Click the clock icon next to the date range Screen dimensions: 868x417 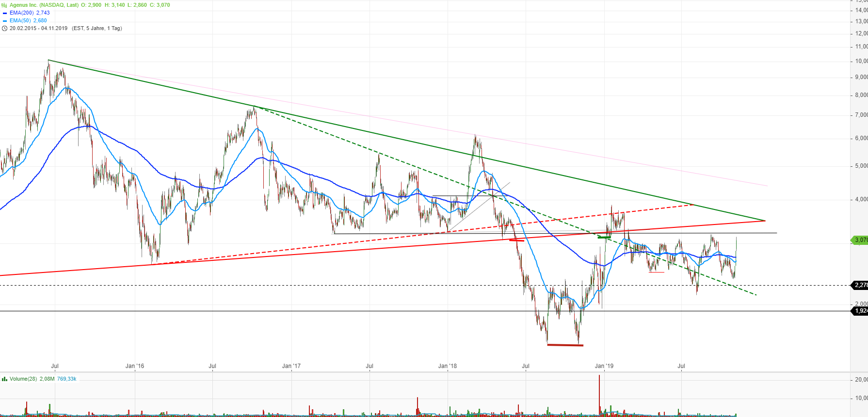click(x=4, y=28)
